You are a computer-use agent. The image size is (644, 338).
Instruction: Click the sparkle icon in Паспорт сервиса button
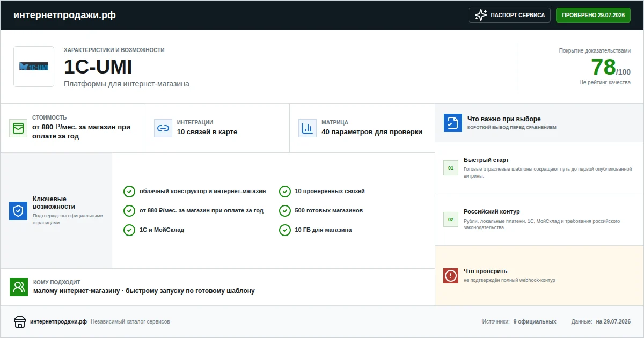(481, 15)
